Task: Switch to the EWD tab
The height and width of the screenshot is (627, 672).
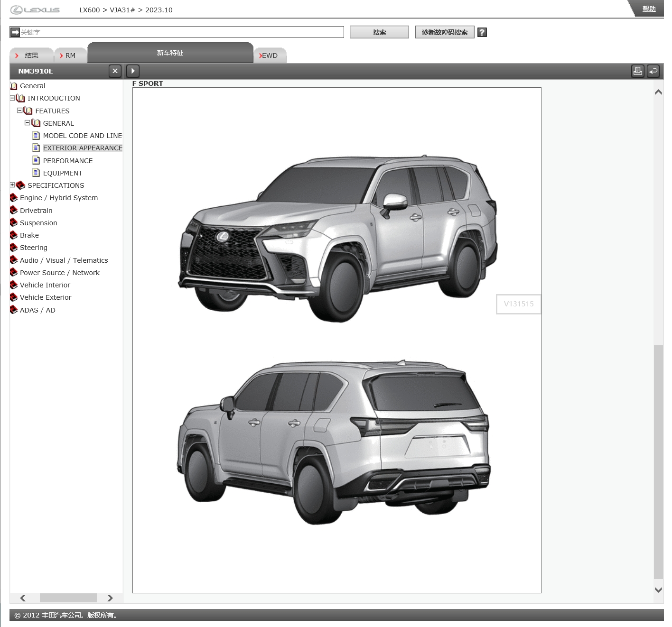Action: [270, 55]
